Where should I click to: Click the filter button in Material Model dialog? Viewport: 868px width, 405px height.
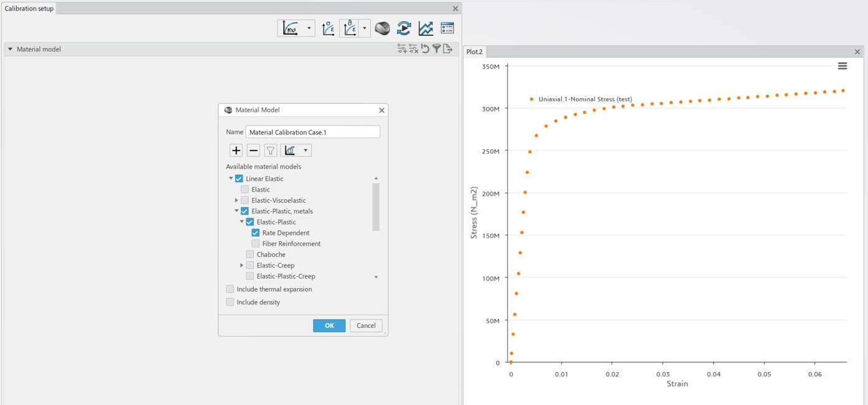[x=271, y=151]
